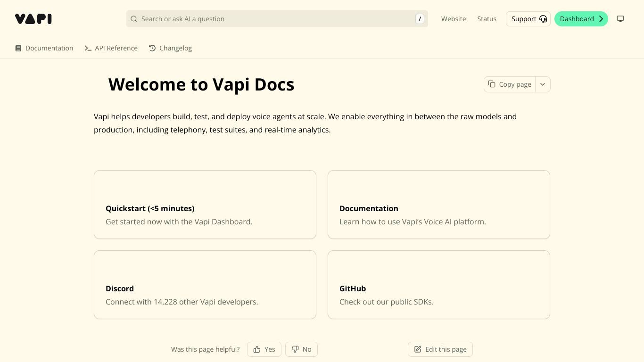Toggle the theme monitor icon
Viewport: 644px width, 362px height.
pos(620,19)
